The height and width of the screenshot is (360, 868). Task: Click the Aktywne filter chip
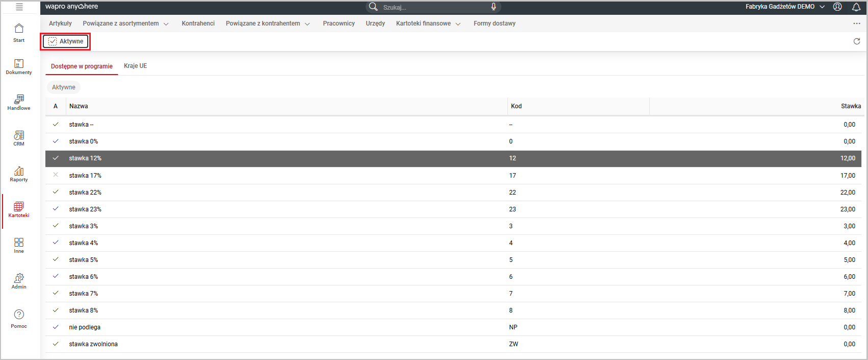click(64, 87)
